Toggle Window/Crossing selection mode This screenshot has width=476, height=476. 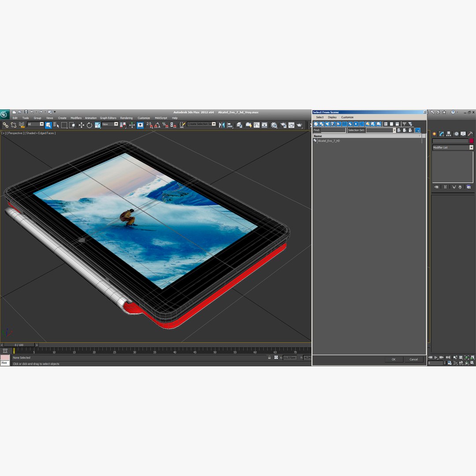(x=72, y=125)
